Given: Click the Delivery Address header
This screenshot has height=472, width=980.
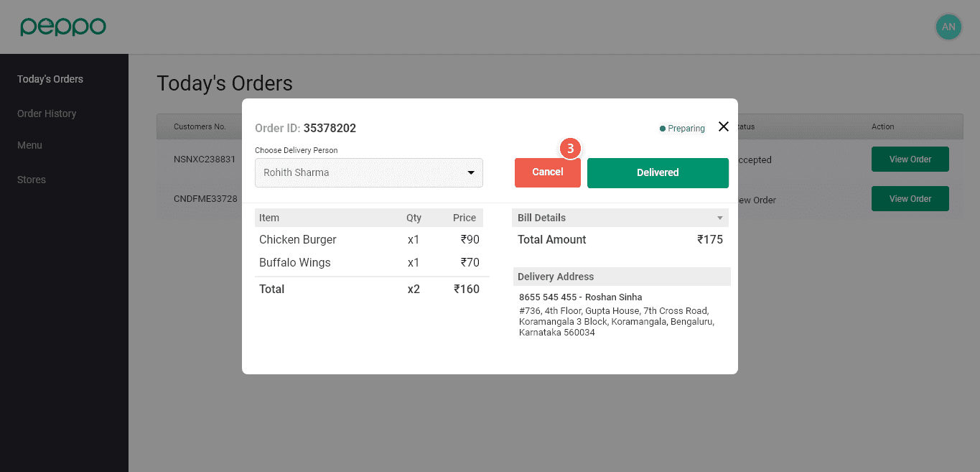Looking at the screenshot, I should tap(556, 277).
